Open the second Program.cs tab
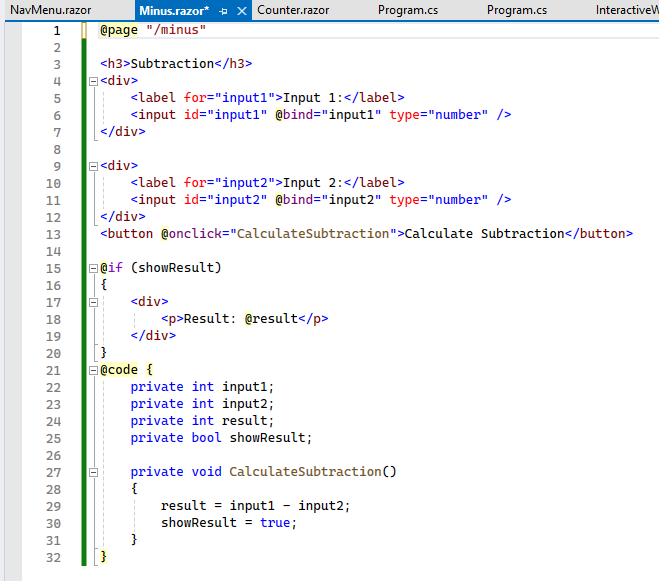The image size is (659, 581). tap(517, 10)
